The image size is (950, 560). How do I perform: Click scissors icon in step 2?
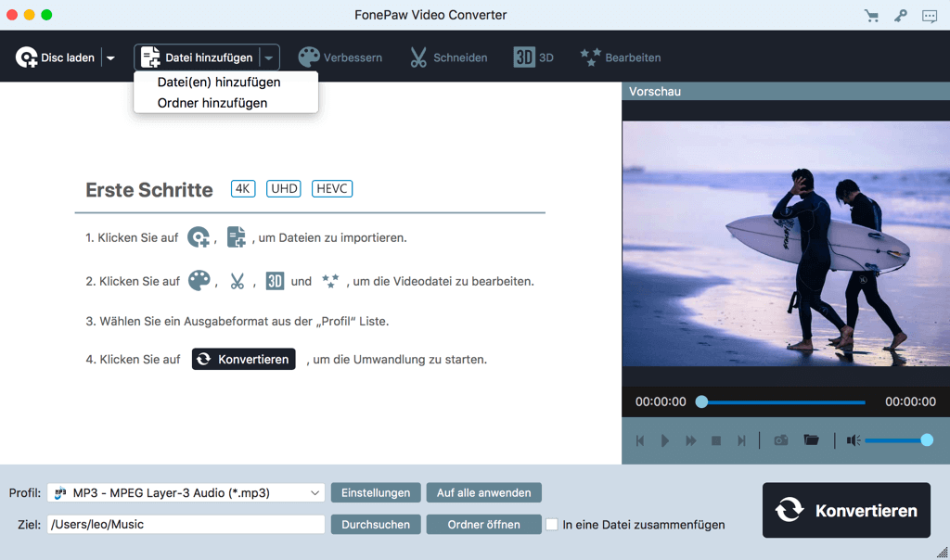[237, 281]
